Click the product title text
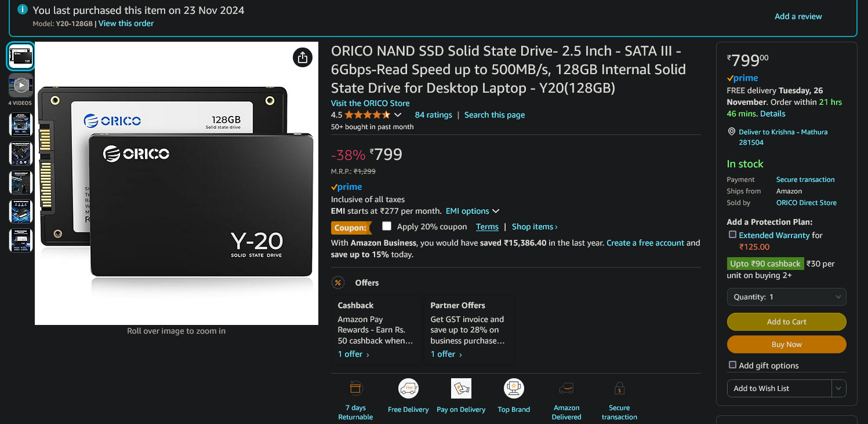 pos(509,70)
